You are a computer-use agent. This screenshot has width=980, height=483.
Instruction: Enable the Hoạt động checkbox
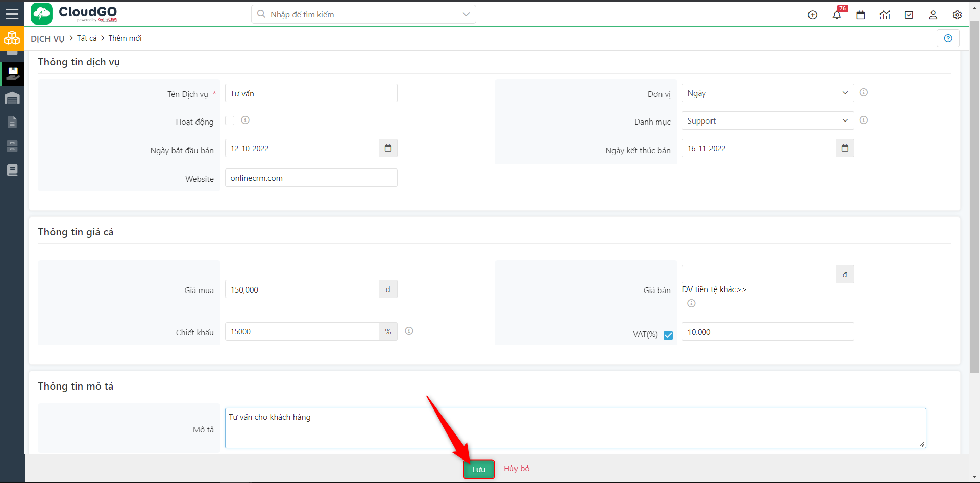[x=230, y=120]
